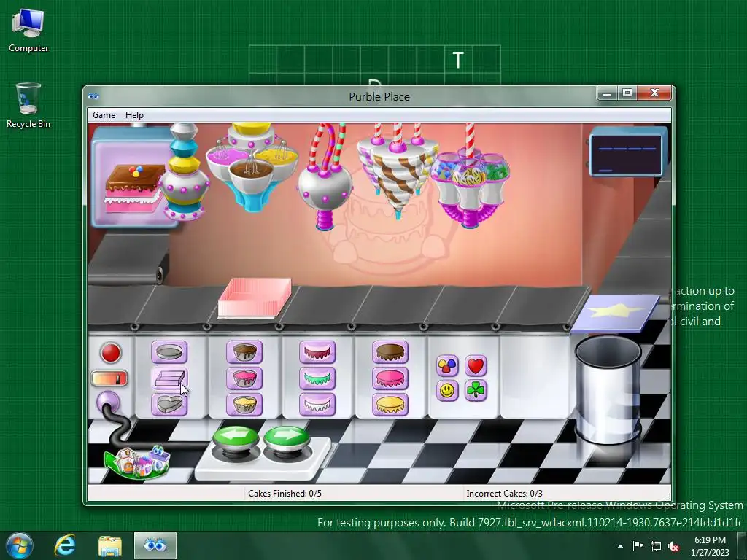This screenshot has width=747, height=560.
Task: Launch Internet Explorer from taskbar
Action: pyautogui.click(x=65, y=545)
